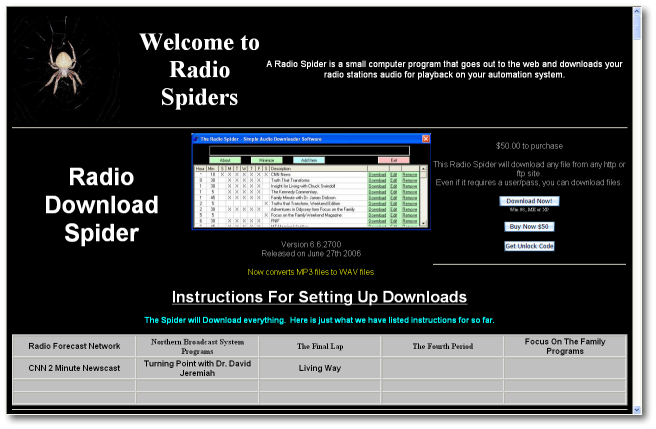Click the Radio Download Spider title
The height and width of the screenshot is (429, 656).
(x=102, y=205)
